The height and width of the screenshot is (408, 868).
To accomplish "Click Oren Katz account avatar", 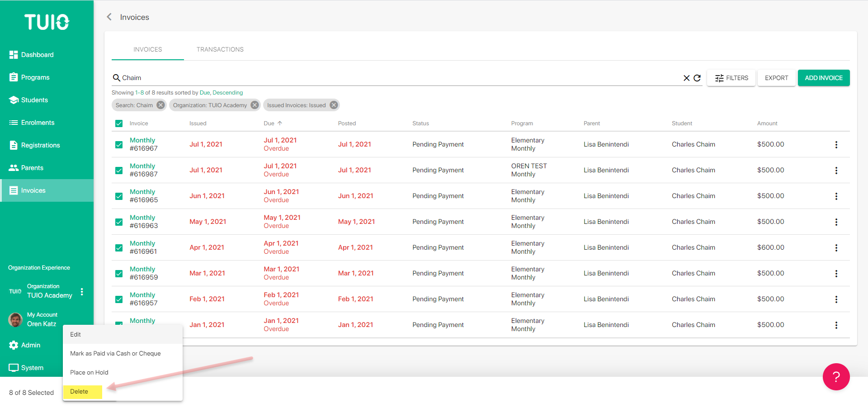I will pyautogui.click(x=15, y=320).
